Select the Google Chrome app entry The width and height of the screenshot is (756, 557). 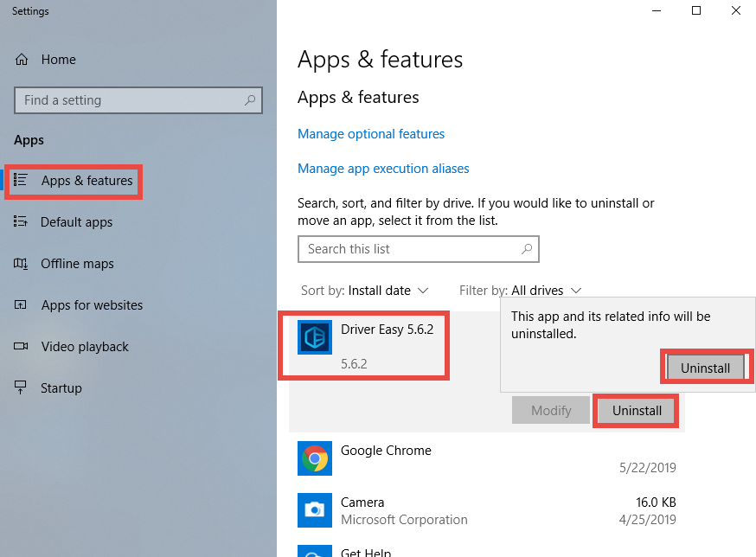tap(486, 458)
